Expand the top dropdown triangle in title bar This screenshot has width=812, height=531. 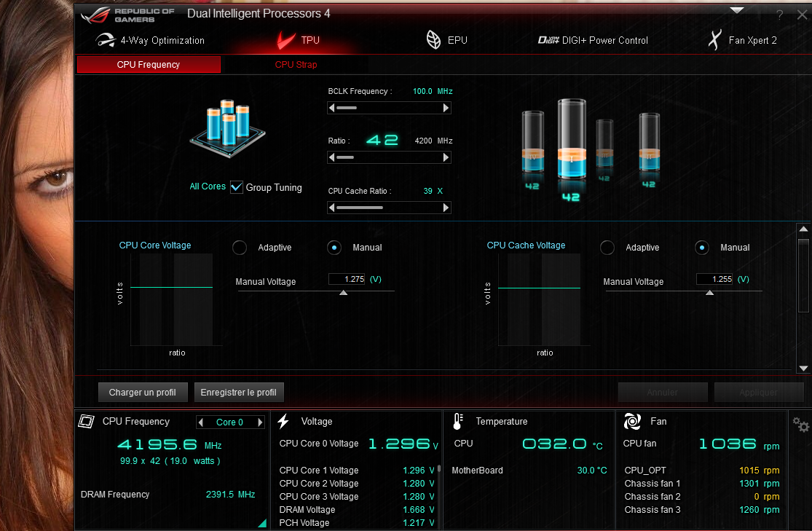[736, 10]
